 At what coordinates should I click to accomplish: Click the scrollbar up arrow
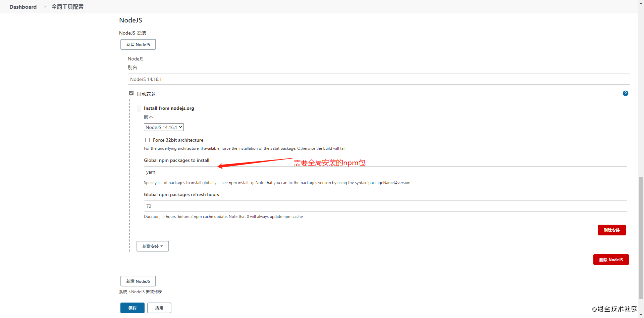[641, 3]
